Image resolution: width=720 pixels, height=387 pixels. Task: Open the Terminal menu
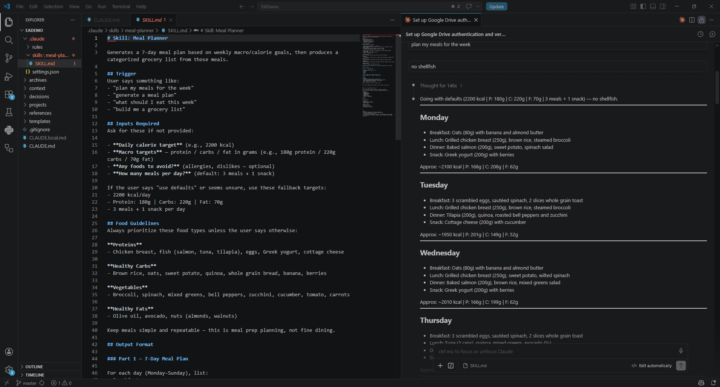coord(121,6)
